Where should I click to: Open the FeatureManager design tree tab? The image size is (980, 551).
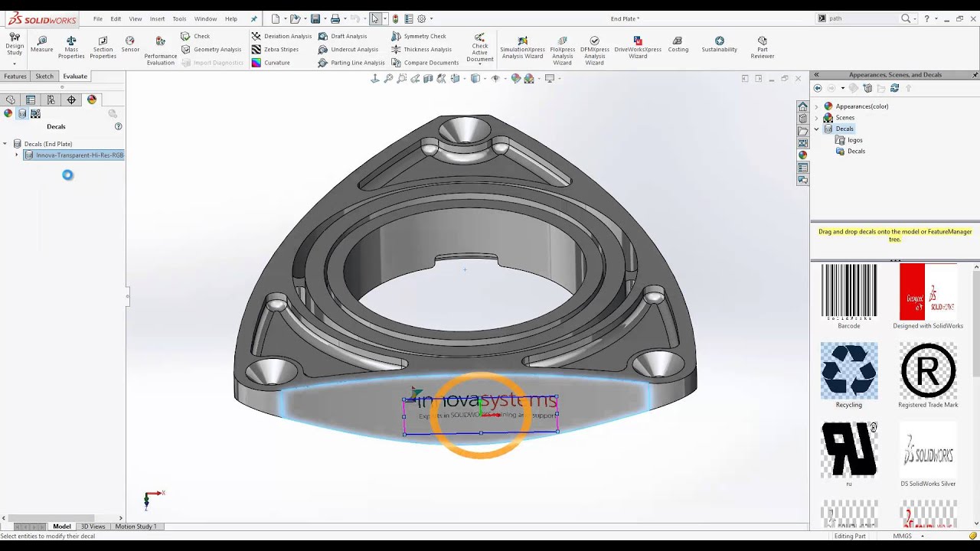click(10, 99)
